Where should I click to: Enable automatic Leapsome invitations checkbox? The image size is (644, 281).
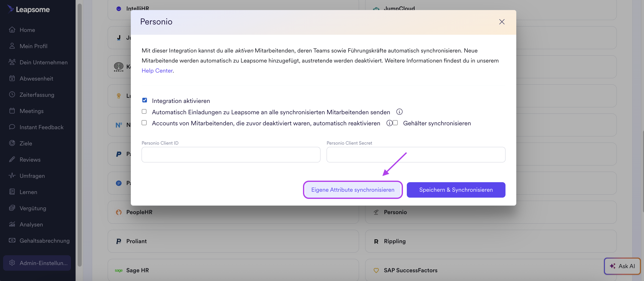point(144,111)
